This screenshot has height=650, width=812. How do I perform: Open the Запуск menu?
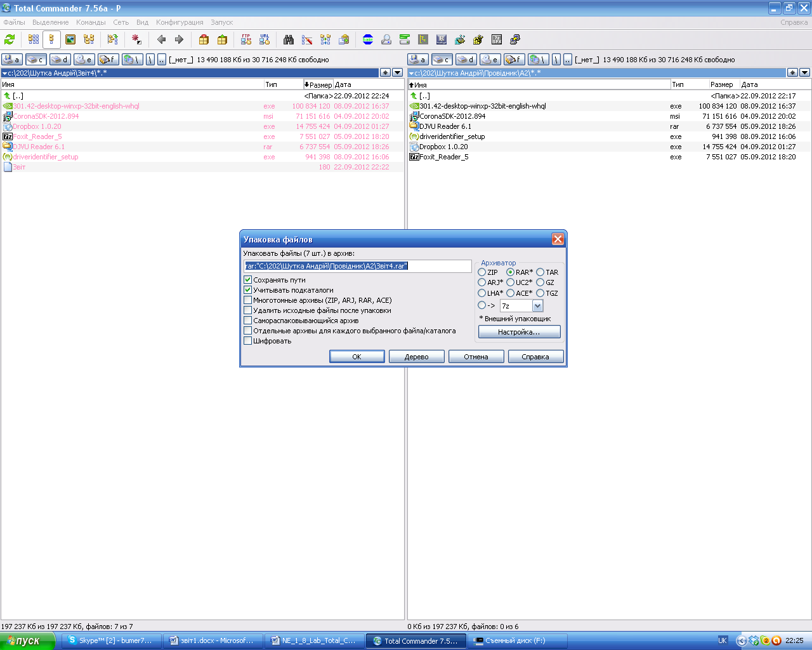pyautogui.click(x=222, y=22)
